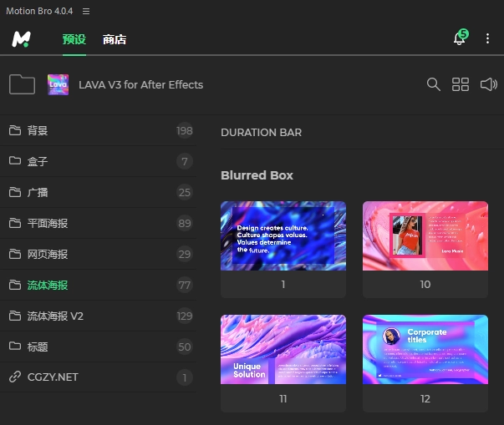
Task: Toggle preview sound speaker icon
Action: point(489,84)
